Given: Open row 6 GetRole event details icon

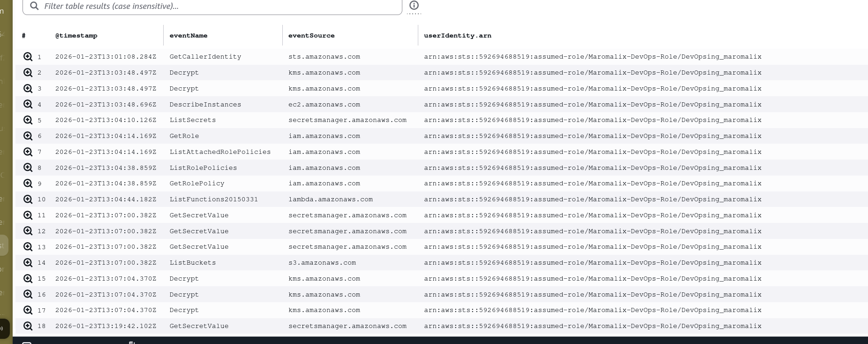Looking at the screenshot, I should pyautogui.click(x=28, y=136).
